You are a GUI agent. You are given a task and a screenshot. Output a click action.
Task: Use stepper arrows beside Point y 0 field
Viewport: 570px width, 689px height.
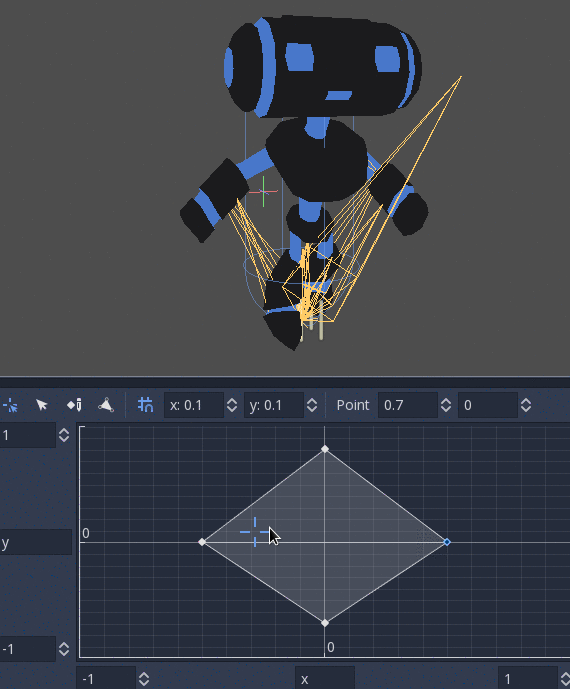[526, 405]
